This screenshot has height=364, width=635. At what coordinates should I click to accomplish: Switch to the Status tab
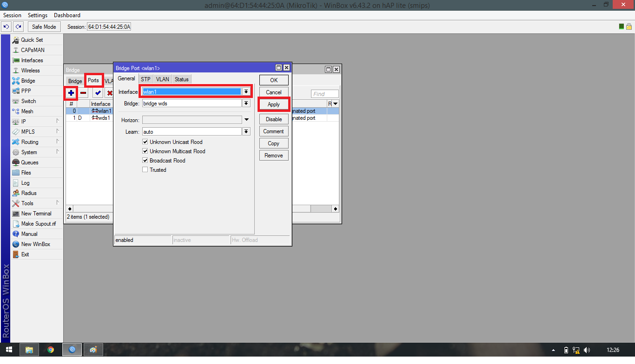[x=182, y=79]
